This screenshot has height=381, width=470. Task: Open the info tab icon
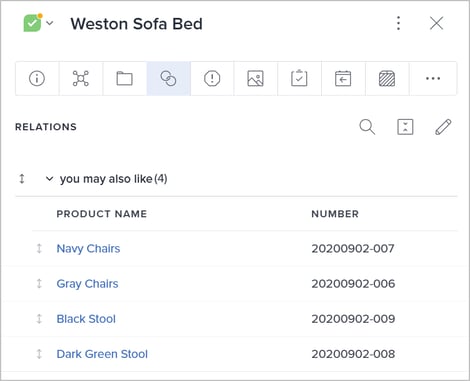37,79
